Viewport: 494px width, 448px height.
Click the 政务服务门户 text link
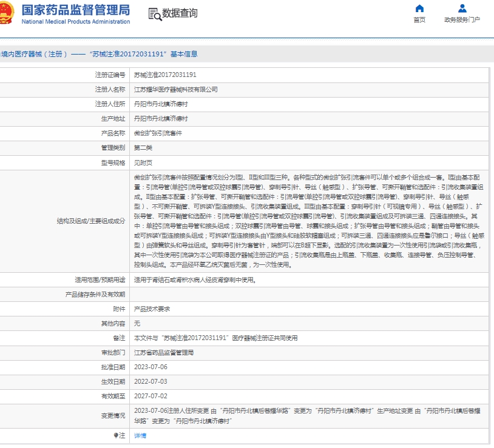462,20
